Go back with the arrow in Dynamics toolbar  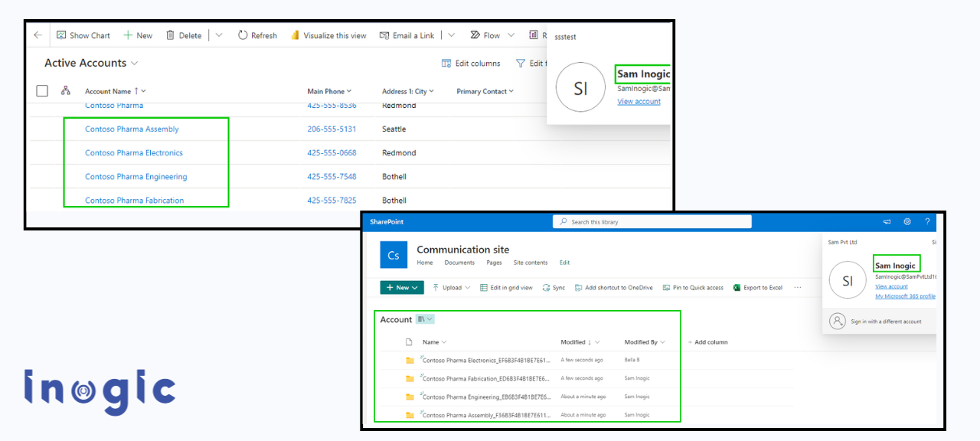(x=38, y=35)
